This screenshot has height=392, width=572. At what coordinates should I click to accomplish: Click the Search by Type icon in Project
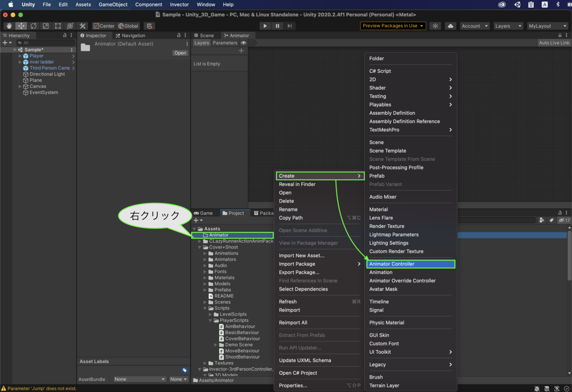point(542,220)
